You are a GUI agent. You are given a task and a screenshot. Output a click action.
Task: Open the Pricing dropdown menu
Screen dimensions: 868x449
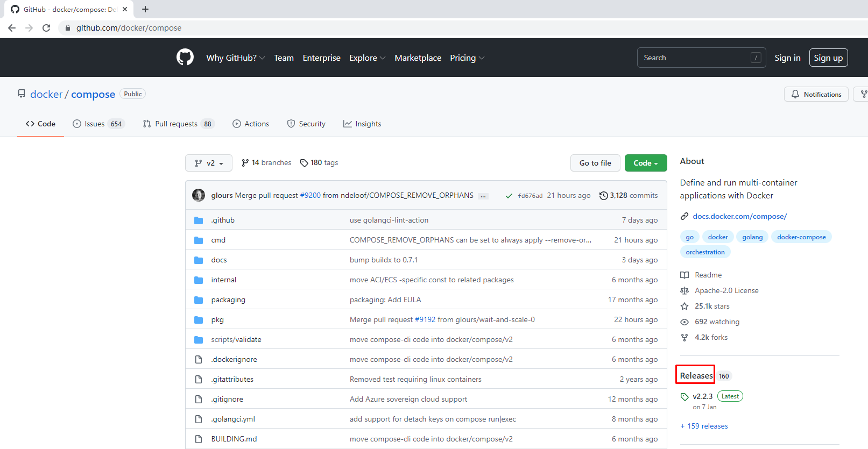pos(467,58)
